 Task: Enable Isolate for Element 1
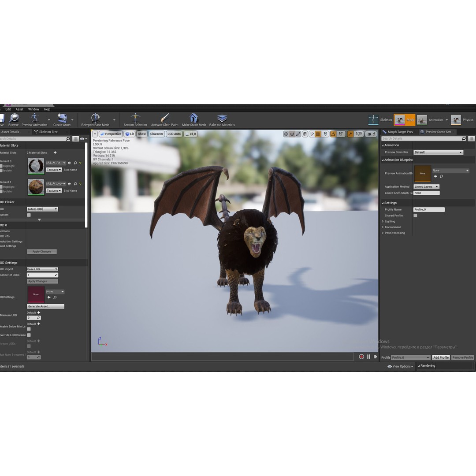point(1,192)
